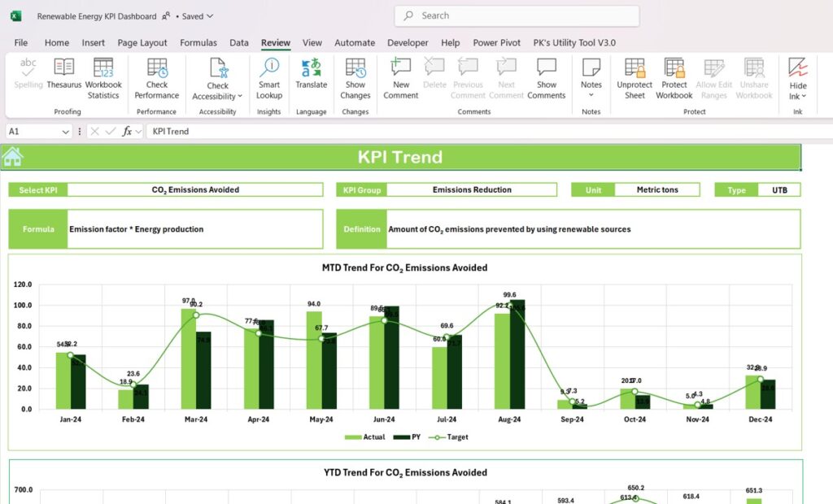Click the Check Accessibility icon

pyautogui.click(x=218, y=68)
